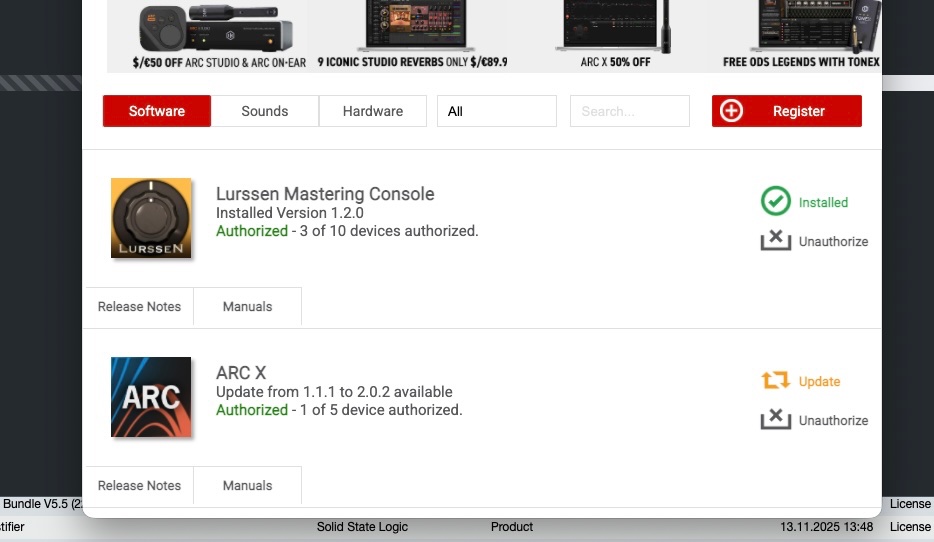This screenshot has height=542, width=934.
Task: Focus the Search field
Action: pyautogui.click(x=630, y=111)
